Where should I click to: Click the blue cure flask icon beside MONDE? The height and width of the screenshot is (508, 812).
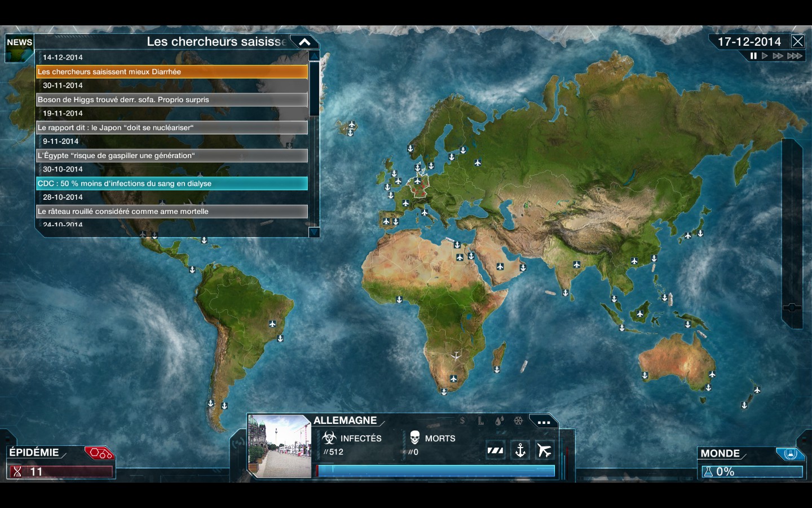[x=790, y=454]
